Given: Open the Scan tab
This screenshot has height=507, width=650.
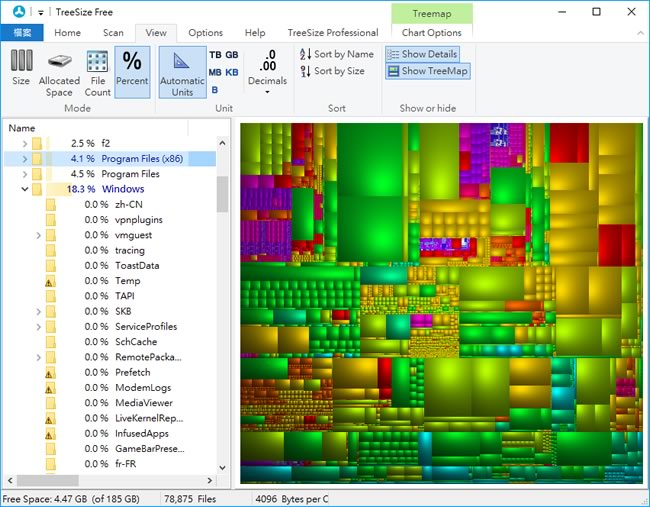Looking at the screenshot, I should pos(113,33).
